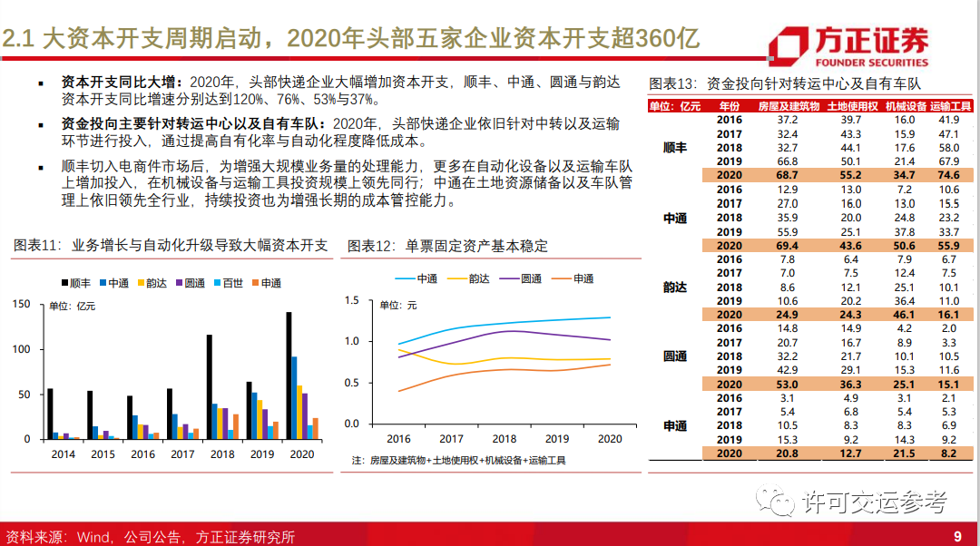980x546 pixels.
Task: Click the 图表11 chart title
Action: coord(171,246)
